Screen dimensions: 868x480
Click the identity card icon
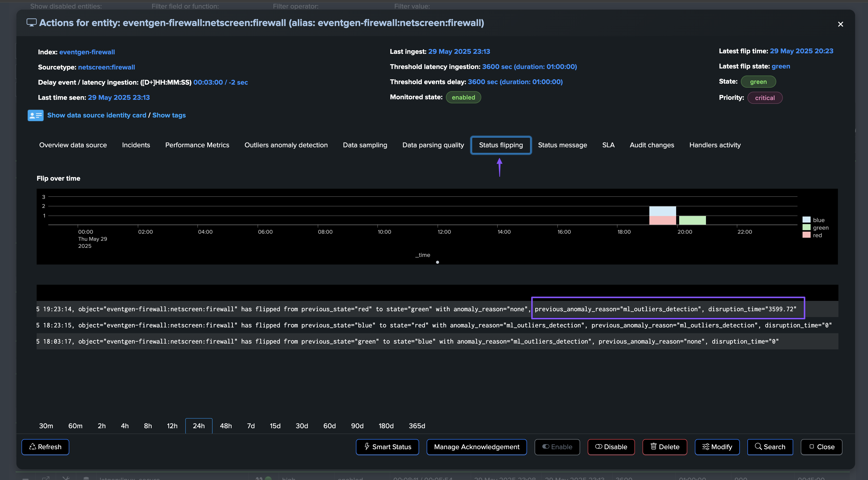coord(35,115)
